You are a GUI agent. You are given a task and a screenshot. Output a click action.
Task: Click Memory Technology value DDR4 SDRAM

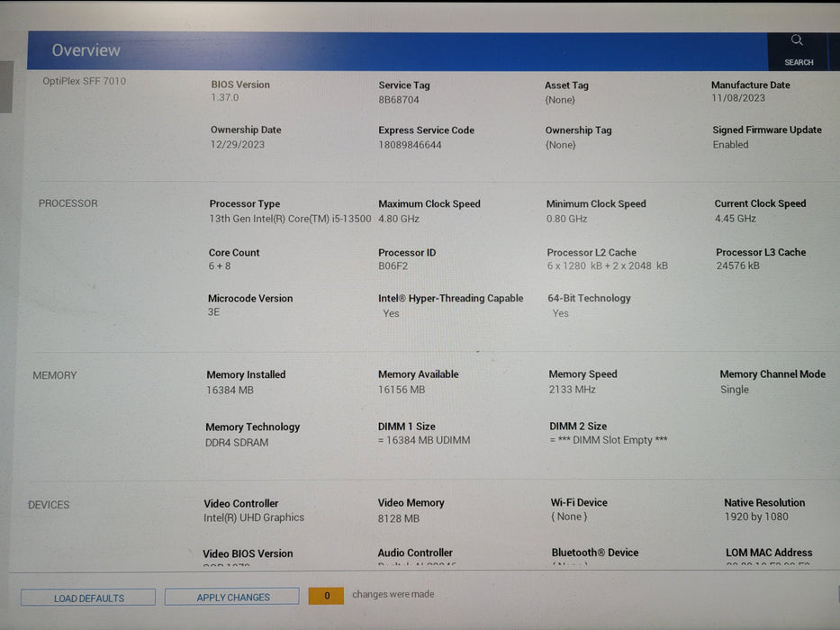(237, 443)
